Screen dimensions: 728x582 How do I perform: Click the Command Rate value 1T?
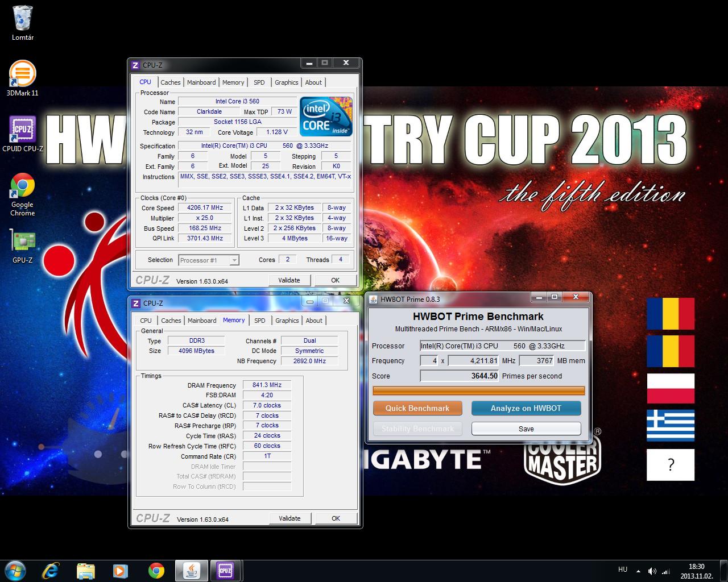tap(267, 456)
